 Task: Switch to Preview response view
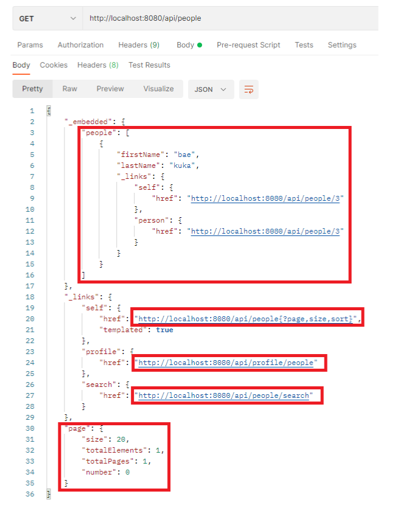click(110, 89)
